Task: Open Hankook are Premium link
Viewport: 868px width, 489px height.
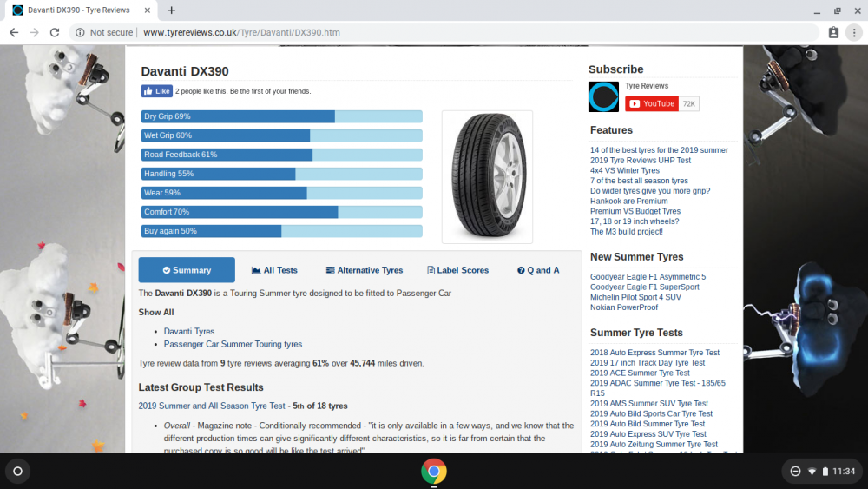Action: coord(628,201)
